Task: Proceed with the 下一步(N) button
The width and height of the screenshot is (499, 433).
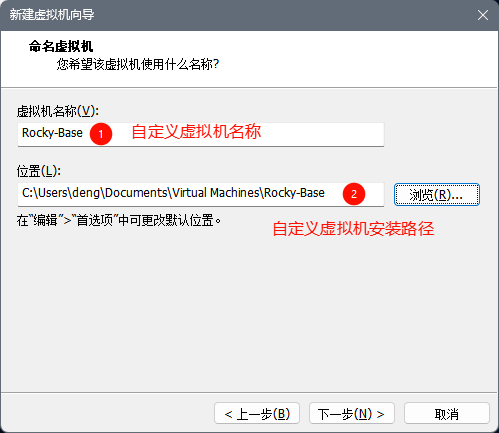Action: point(352,413)
